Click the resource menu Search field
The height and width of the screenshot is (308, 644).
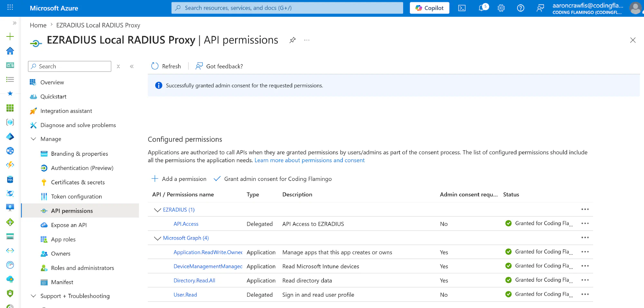click(x=70, y=66)
